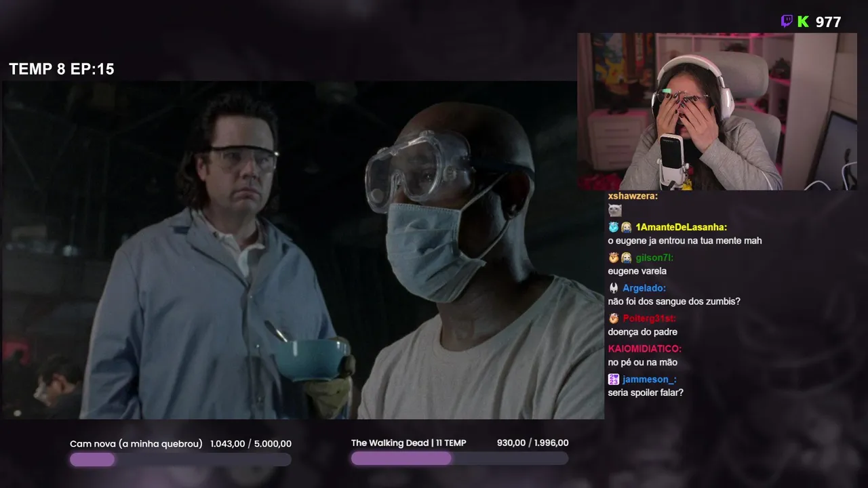
Task: Click jammeson_'s chat username
Action: 650,380
